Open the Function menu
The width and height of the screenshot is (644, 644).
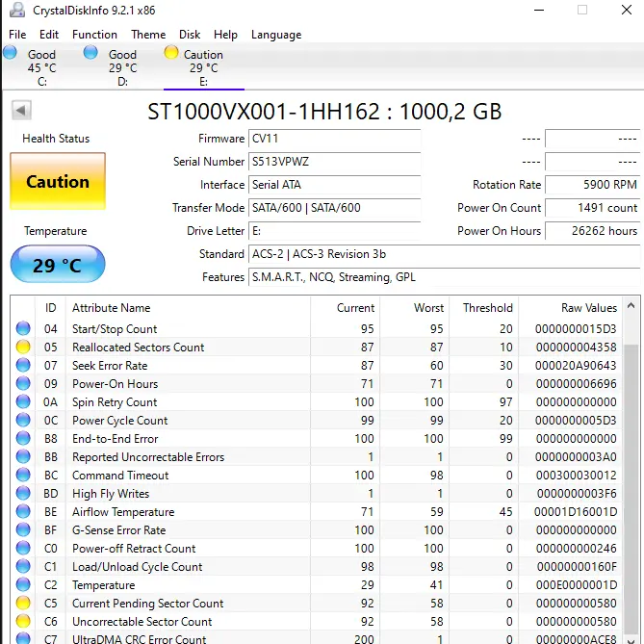[94, 35]
